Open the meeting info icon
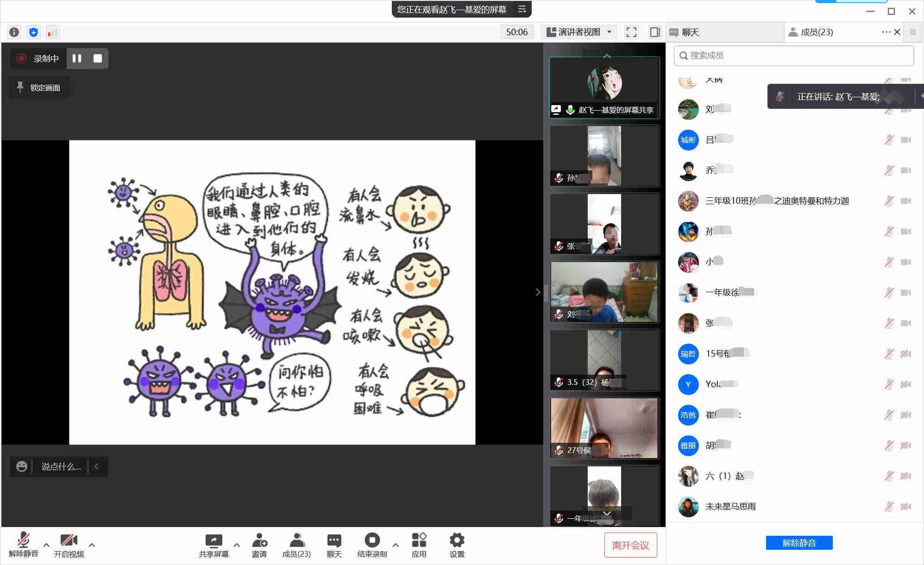This screenshot has height=565, width=924. click(x=14, y=32)
